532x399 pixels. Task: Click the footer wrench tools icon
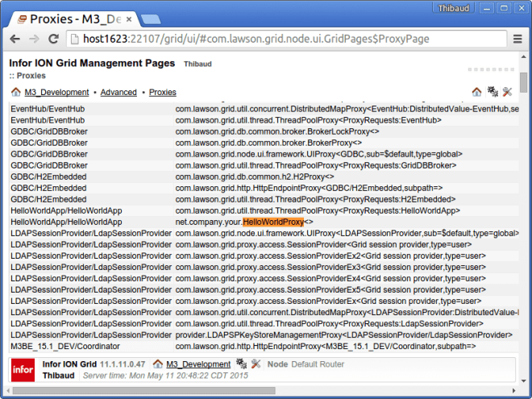[256, 364]
